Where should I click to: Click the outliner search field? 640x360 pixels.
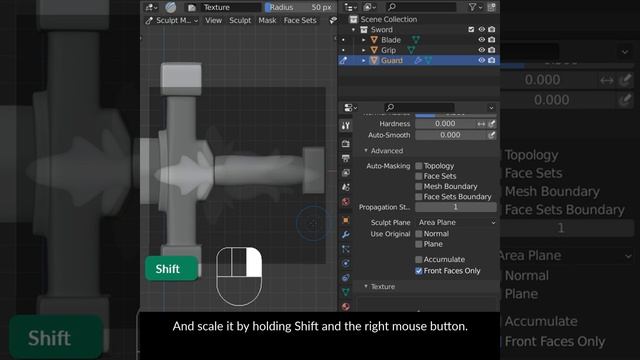coord(421,7)
